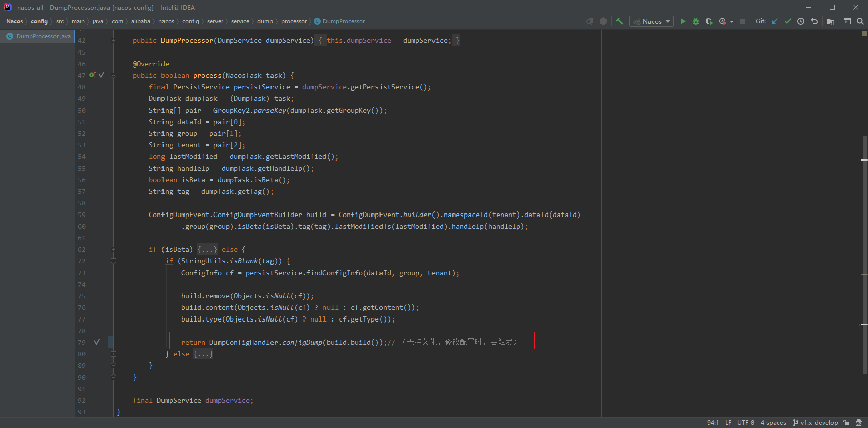The image size is (868, 428).
Task: Click the LF line separator in status bar
Action: click(728, 423)
